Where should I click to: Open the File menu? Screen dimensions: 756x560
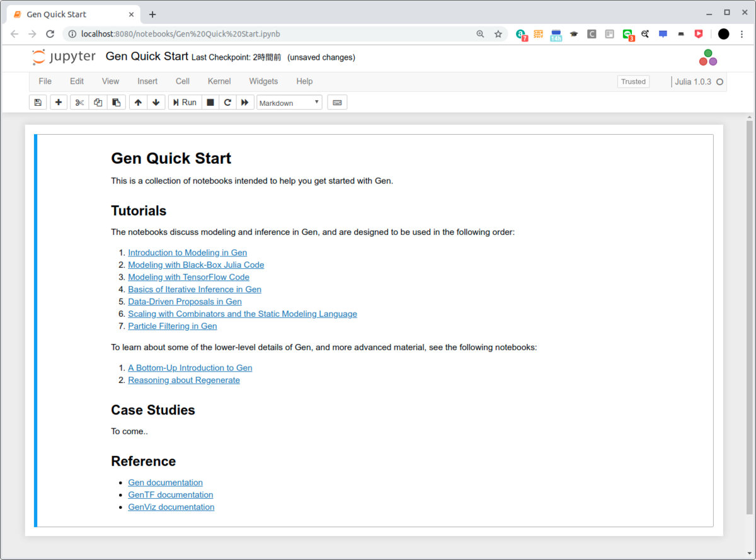click(45, 81)
